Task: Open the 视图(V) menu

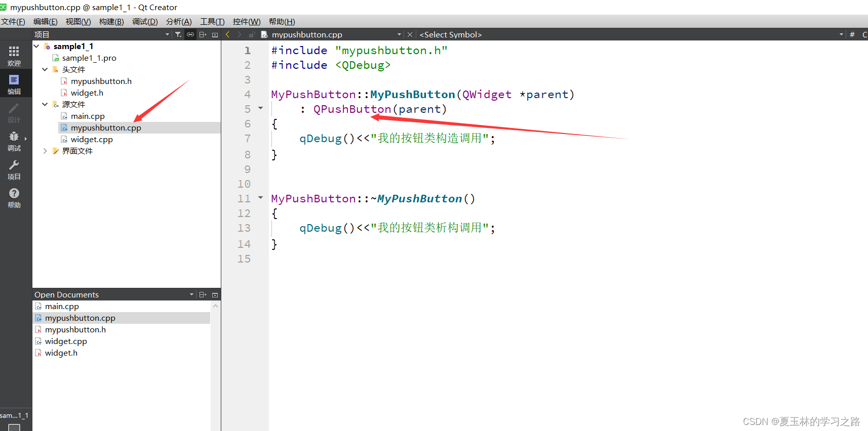Action: coord(78,21)
